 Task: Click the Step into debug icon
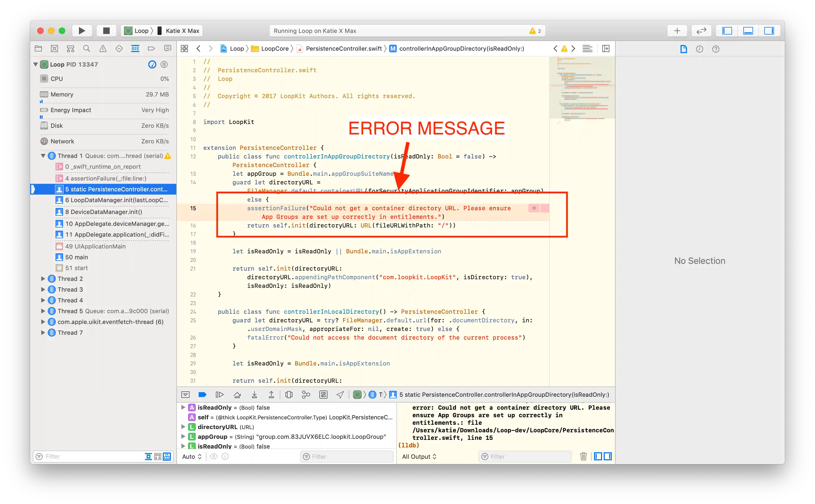click(x=254, y=395)
